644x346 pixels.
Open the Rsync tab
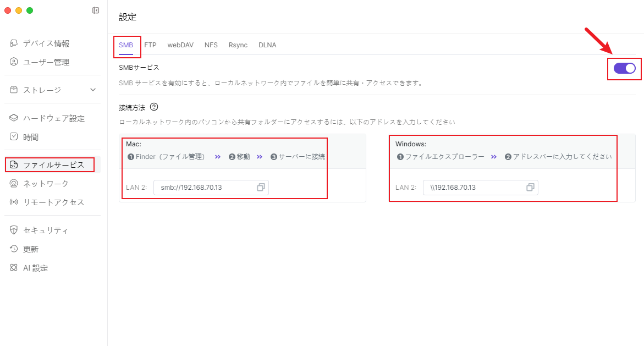coord(238,45)
